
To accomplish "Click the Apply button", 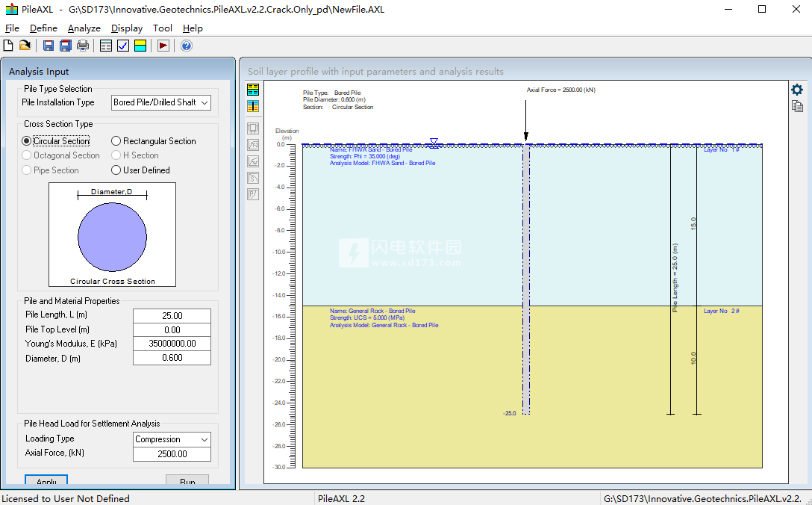I will [46, 480].
